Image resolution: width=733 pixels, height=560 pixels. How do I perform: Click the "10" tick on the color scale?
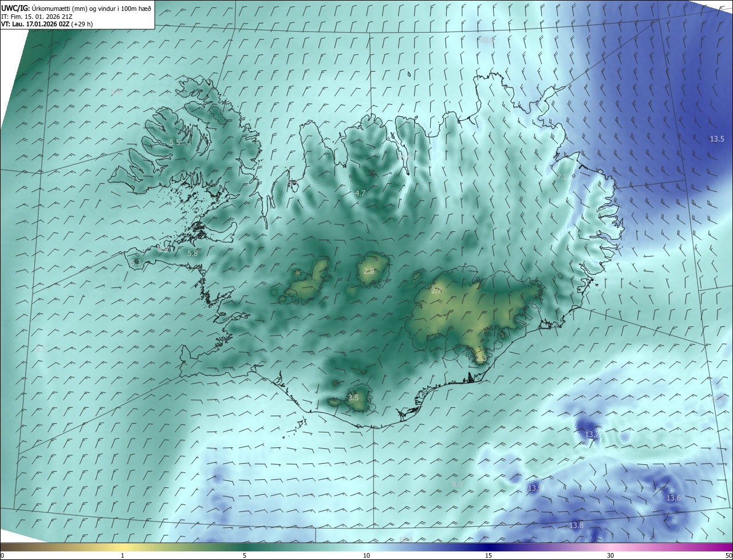pyautogui.click(x=366, y=556)
